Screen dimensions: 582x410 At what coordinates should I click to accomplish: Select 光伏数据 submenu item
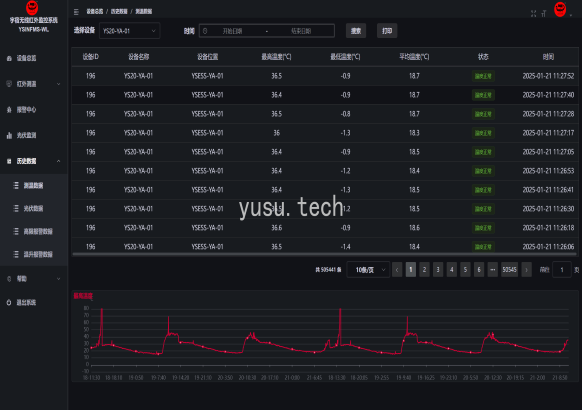pos(33,209)
